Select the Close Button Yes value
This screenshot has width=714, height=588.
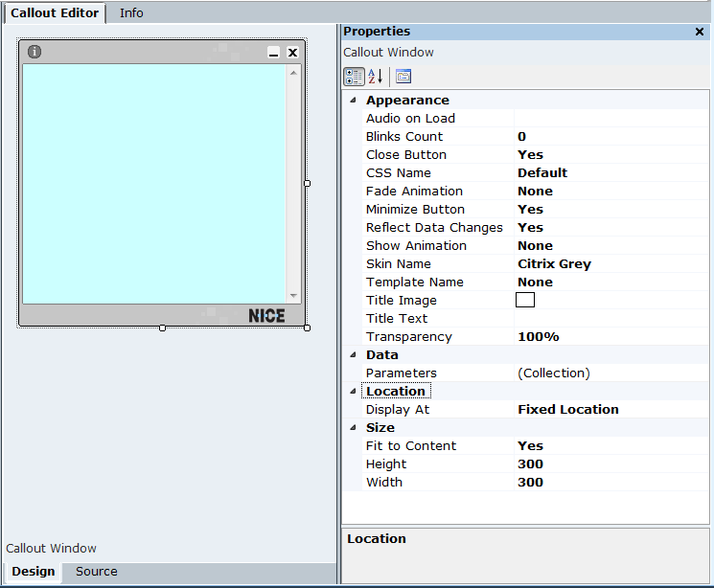[x=530, y=155]
